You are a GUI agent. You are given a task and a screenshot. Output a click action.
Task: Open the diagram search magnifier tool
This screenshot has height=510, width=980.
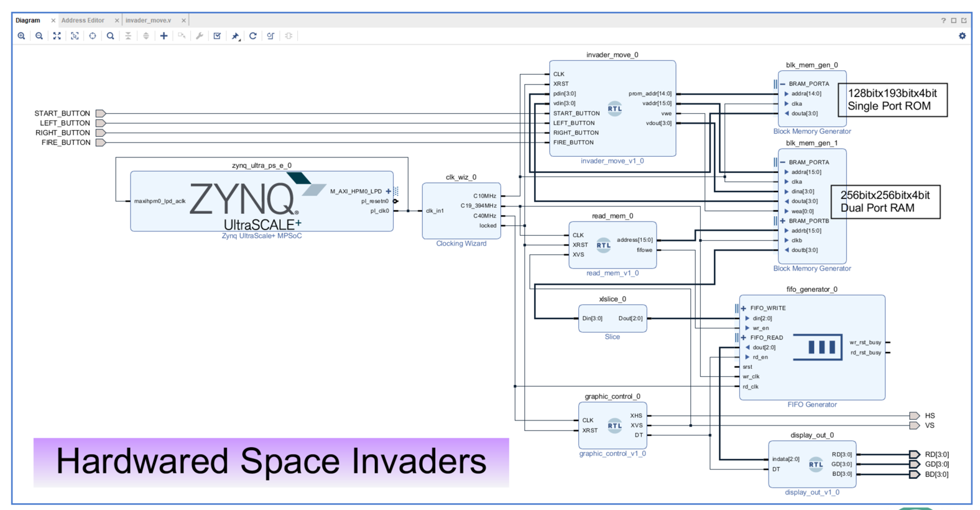pyautogui.click(x=110, y=36)
